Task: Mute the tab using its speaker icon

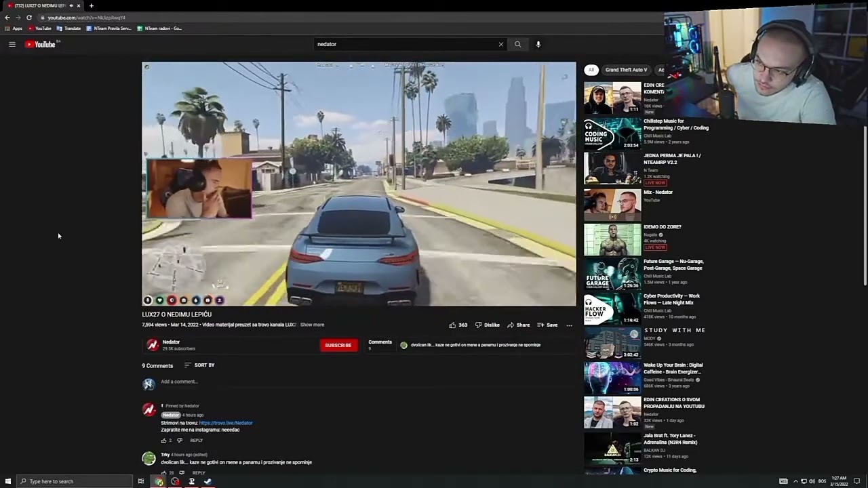Action: pyautogui.click(x=71, y=5)
